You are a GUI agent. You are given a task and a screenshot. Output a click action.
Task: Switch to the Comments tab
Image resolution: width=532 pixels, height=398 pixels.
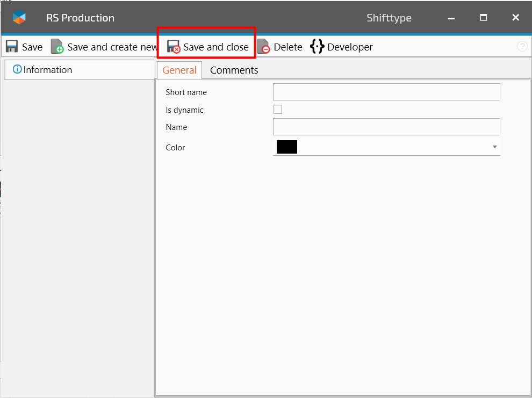pyautogui.click(x=234, y=70)
